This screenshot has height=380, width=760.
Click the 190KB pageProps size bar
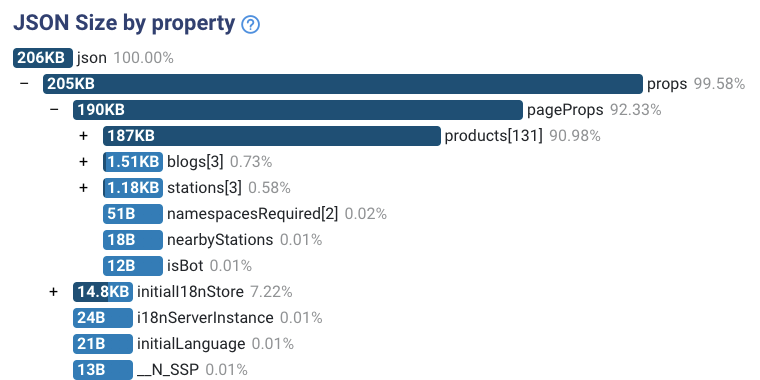(298, 110)
